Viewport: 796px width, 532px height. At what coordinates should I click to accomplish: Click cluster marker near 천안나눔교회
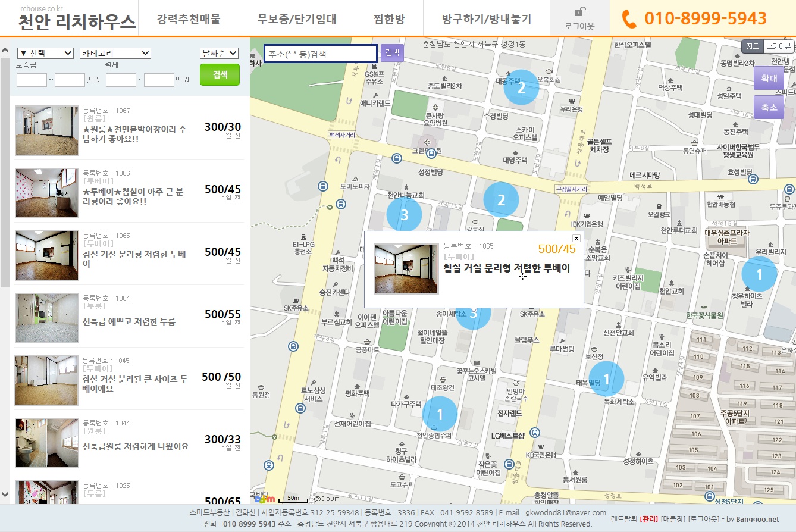[x=404, y=215]
